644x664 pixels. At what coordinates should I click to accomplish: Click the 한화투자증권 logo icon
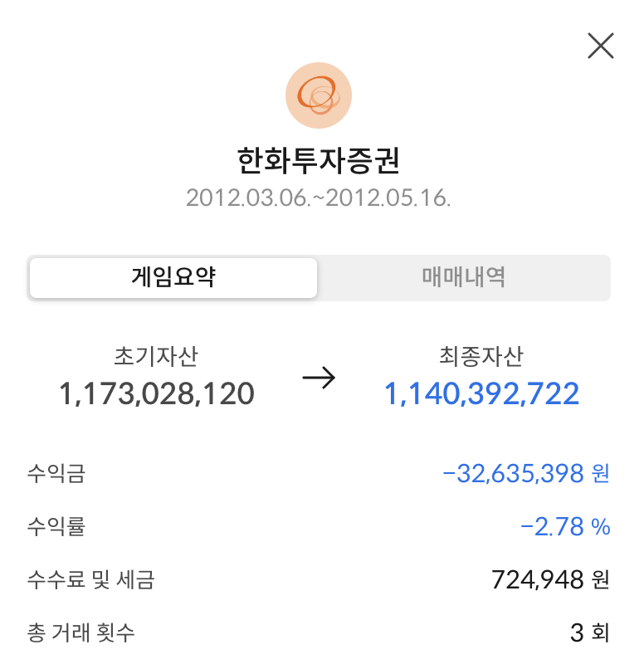point(319,95)
